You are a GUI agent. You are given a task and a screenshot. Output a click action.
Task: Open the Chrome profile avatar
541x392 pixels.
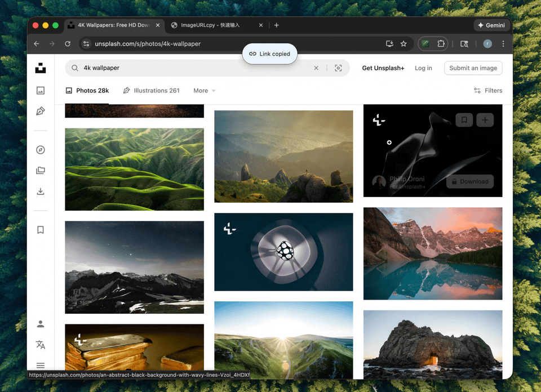487,44
